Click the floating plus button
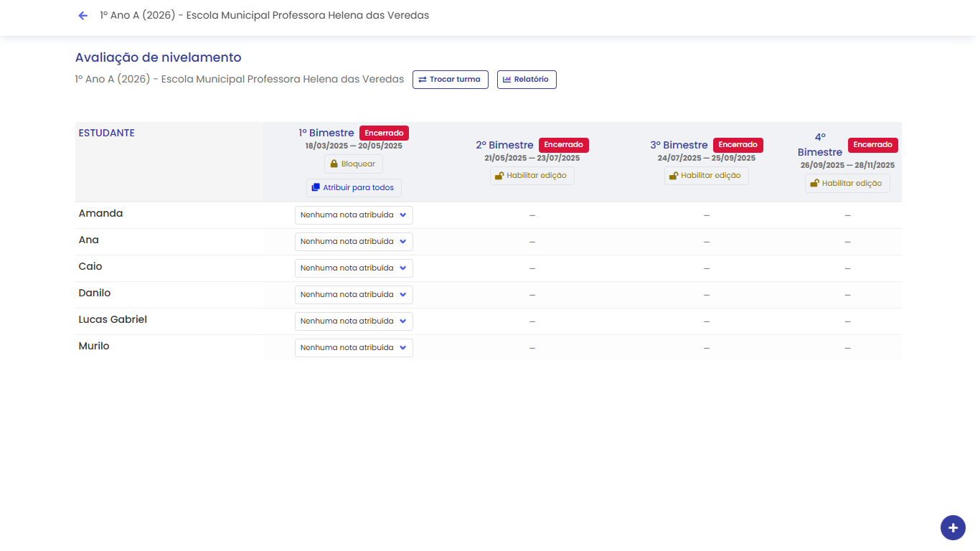The height and width of the screenshot is (551, 980). tap(953, 527)
